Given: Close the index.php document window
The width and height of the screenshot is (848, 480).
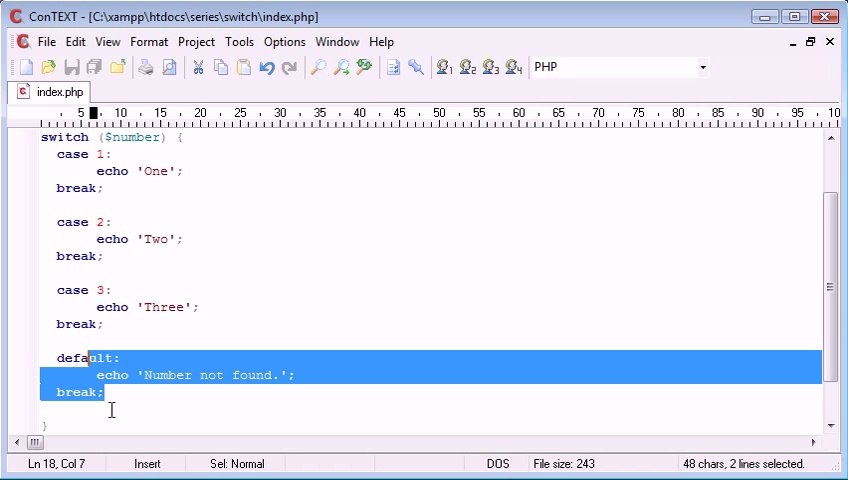Looking at the screenshot, I should tap(830, 42).
